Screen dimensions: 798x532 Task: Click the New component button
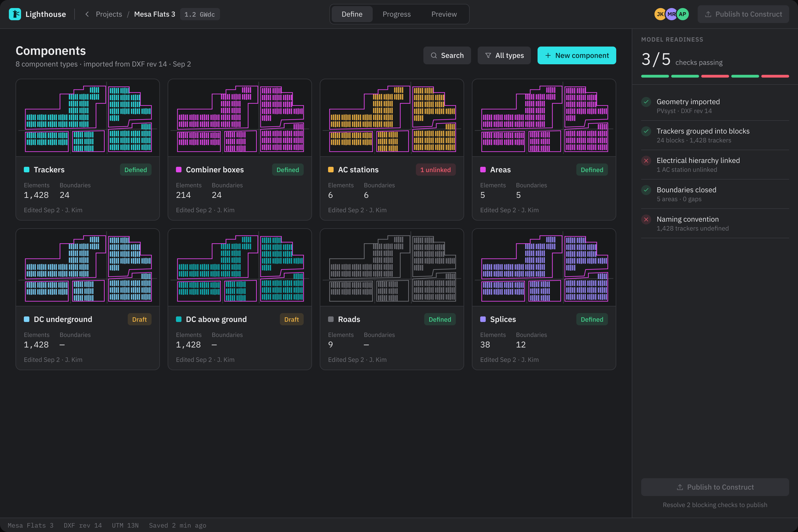(576, 55)
